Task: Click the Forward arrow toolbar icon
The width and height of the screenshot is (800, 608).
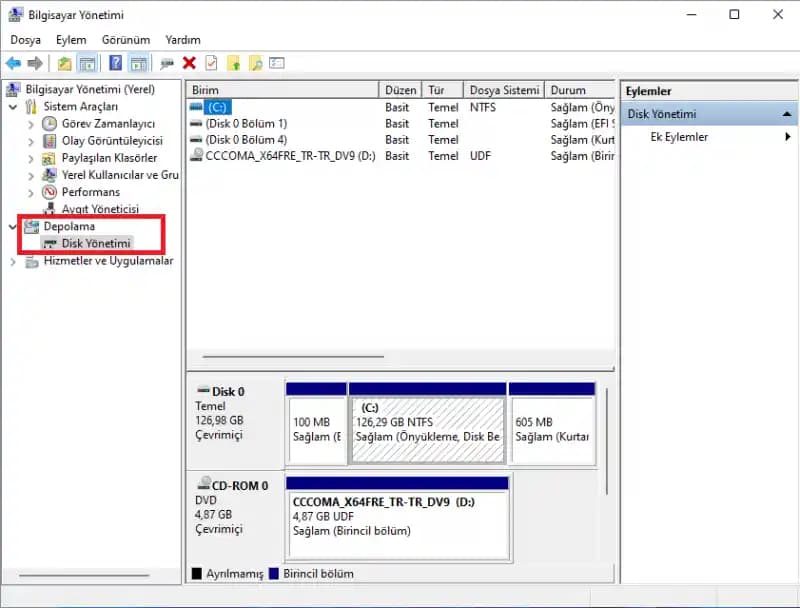Action: [35, 63]
